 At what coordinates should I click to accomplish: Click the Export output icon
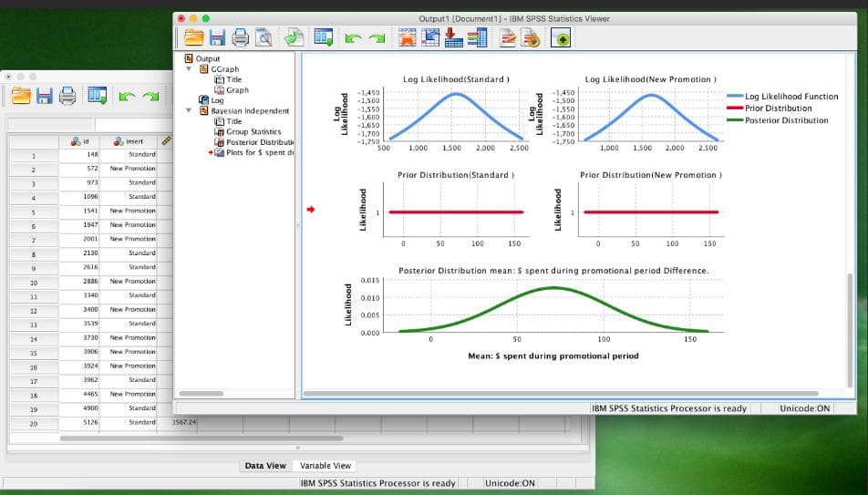(x=294, y=37)
